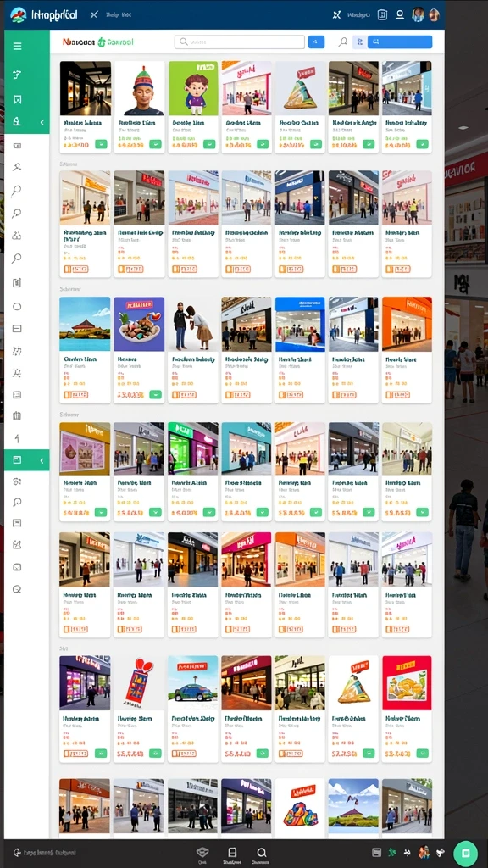
Task: Open the food on red background thumbnail
Action: [407, 683]
